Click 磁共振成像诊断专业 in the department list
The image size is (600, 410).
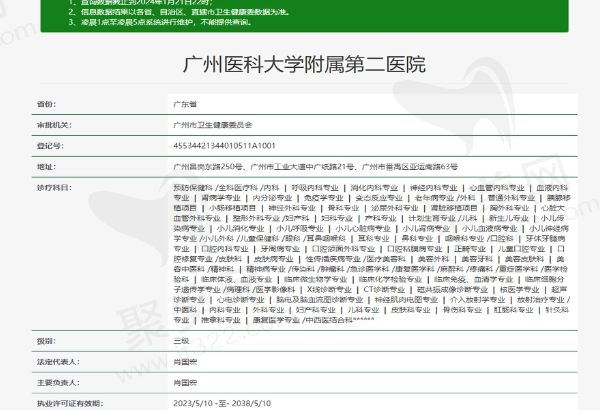(452, 290)
